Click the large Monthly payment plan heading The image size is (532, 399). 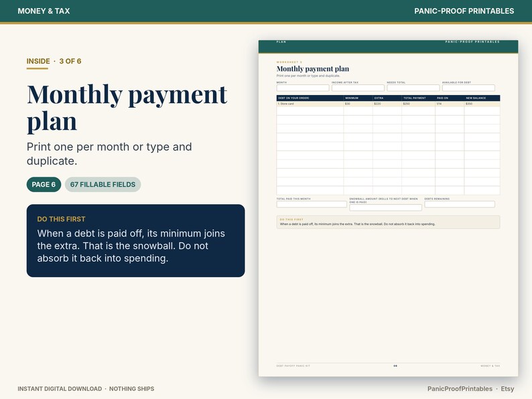[127, 108]
